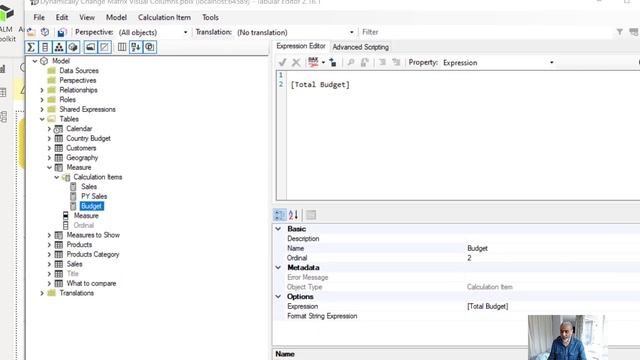Click the Name property value Budget
The height and width of the screenshot is (360, 640).
[477, 248]
